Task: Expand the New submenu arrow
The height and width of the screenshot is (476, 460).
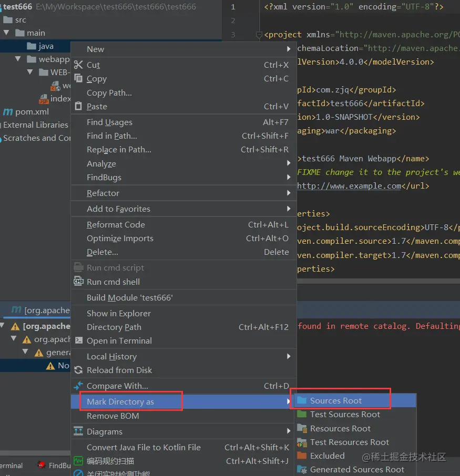Action: pyautogui.click(x=289, y=49)
